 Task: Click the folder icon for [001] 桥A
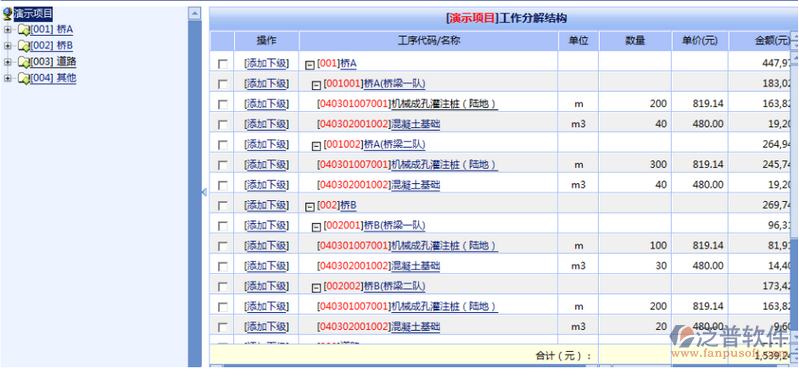pyautogui.click(x=24, y=30)
